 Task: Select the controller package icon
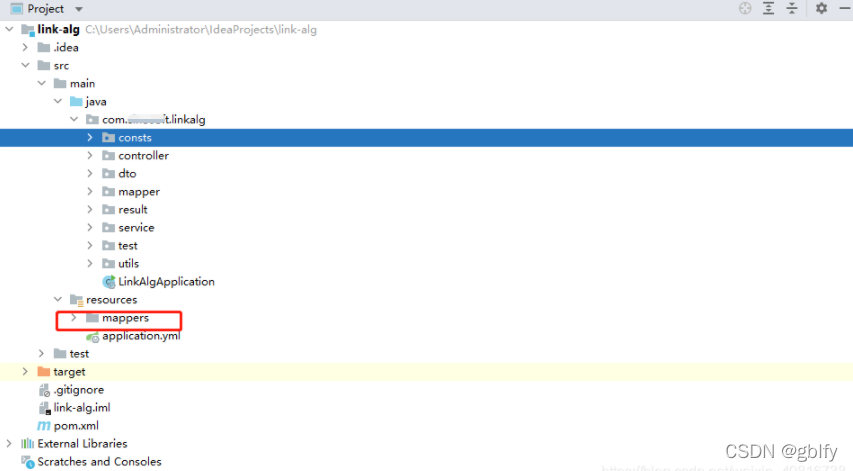(108, 156)
